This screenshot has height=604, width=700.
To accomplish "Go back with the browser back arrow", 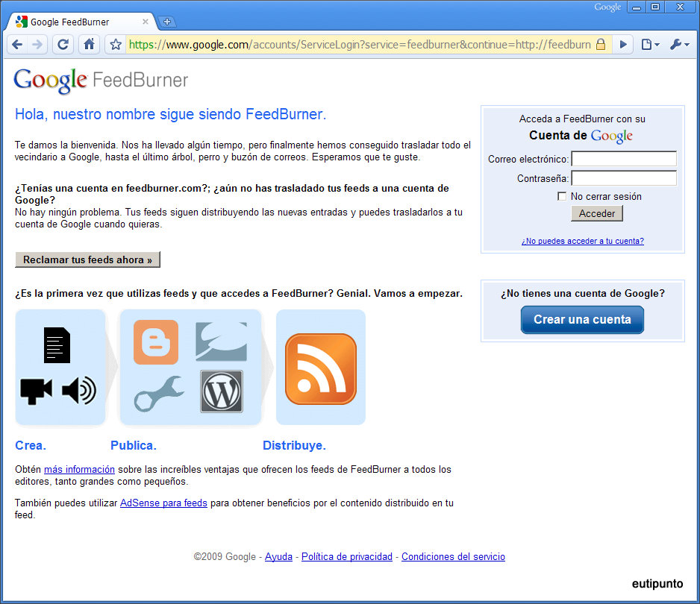I will [x=17, y=45].
